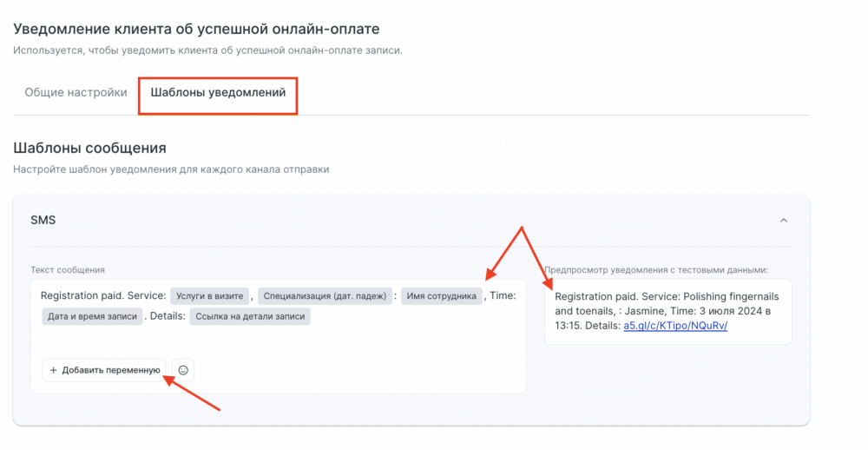
Task: Click the Текст сообщения field label
Action: 68,270
